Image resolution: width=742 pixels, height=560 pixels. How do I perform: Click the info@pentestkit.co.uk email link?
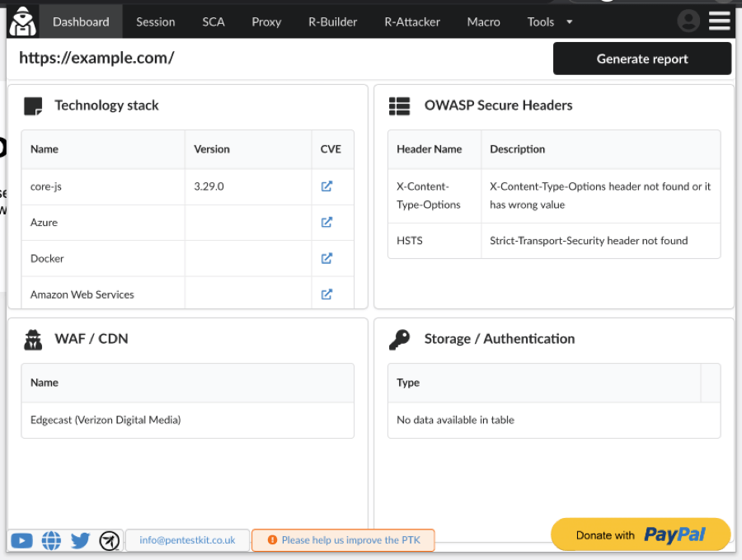tap(187, 540)
